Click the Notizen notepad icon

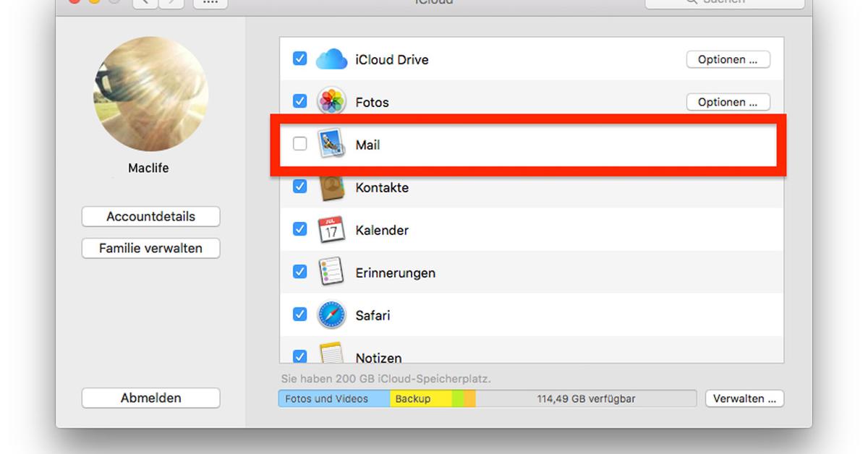click(332, 352)
